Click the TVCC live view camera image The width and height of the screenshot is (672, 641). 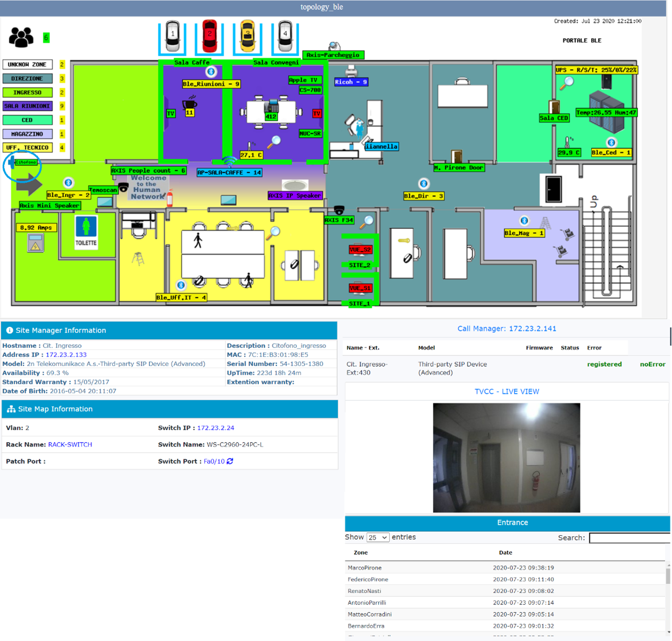[x=506, y=458]
